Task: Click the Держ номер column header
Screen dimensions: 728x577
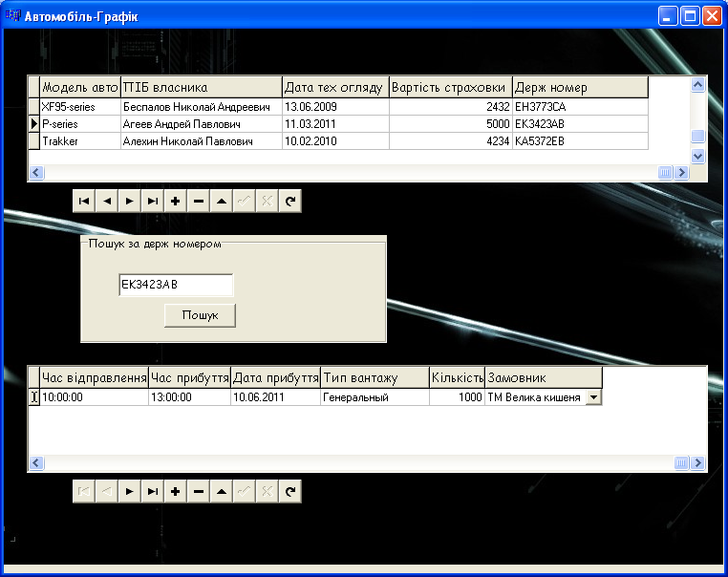Action: [580, 87]
